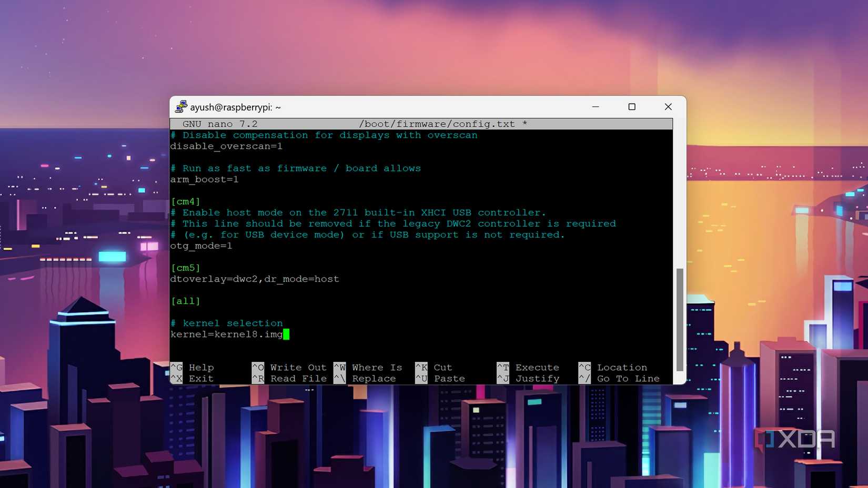Click the Justify (^J) shortcut label
The image size is (868, 488).
pyautogui.click(x=537, y=378)
